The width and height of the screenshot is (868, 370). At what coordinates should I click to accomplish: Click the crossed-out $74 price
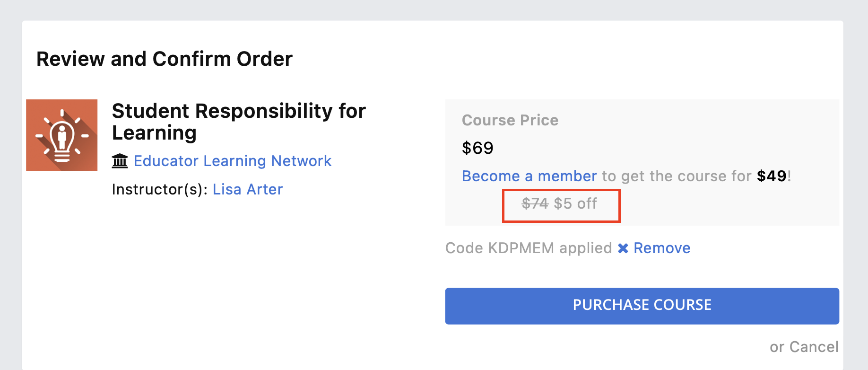(x=535, y=203)
